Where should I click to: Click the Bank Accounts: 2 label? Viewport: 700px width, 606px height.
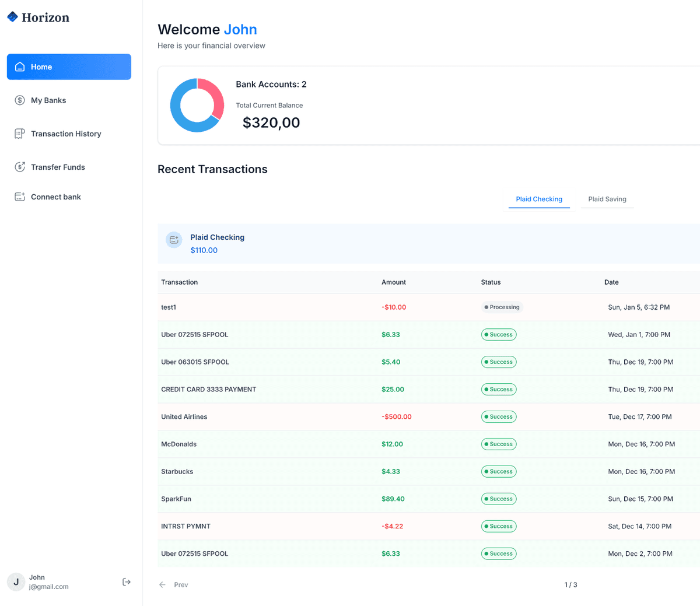271,84
